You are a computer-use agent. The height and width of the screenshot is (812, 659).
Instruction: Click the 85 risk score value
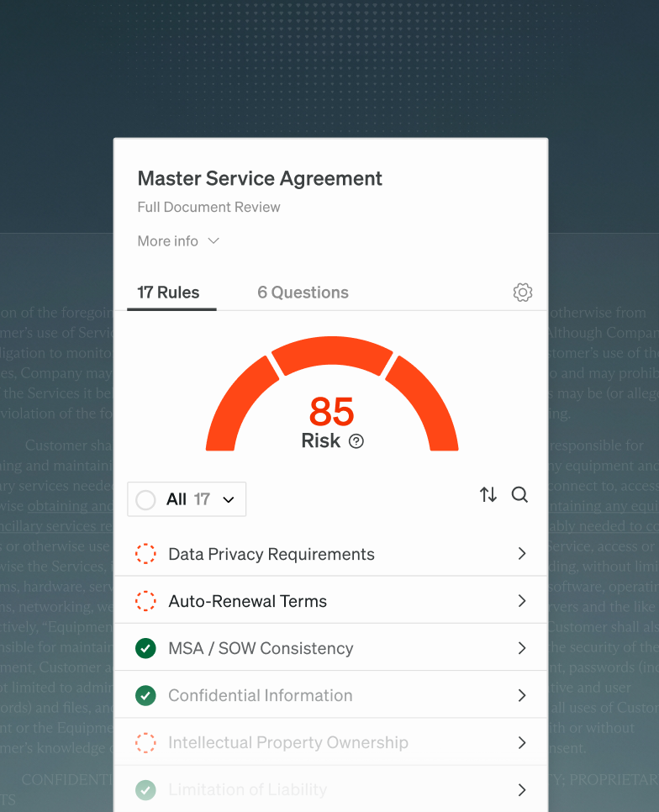(x=332, y=412)
